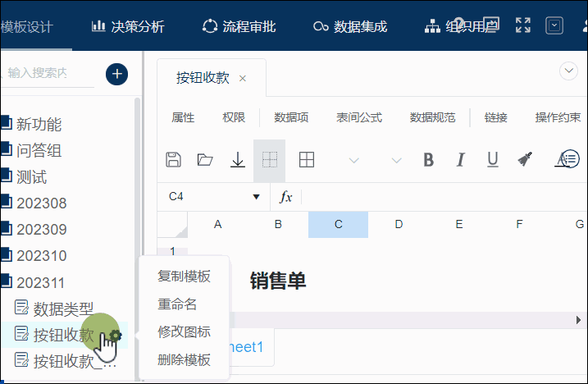Image resolution: width=588 pixels, height=384 pixels.
Task: Focus the template search input
Action: 47,73
